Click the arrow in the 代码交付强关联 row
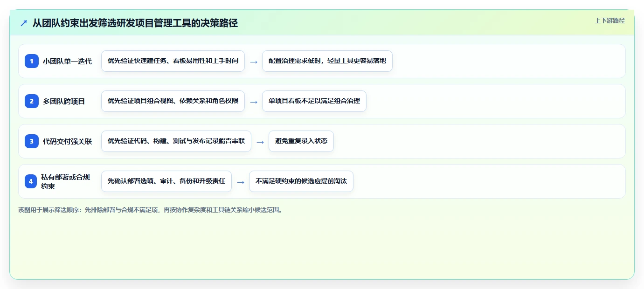This screenshot has width=644, height=289. pyautogui.click(x=260, y=142)
